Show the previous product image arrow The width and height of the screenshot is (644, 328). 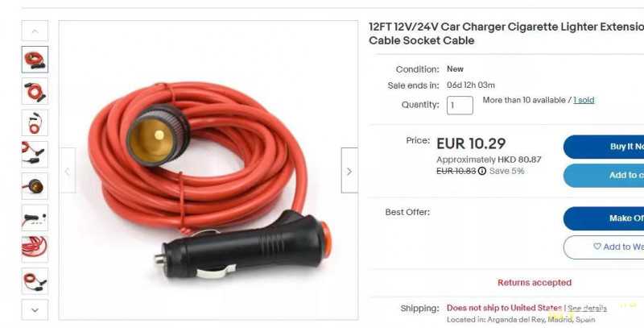(68, 171)
